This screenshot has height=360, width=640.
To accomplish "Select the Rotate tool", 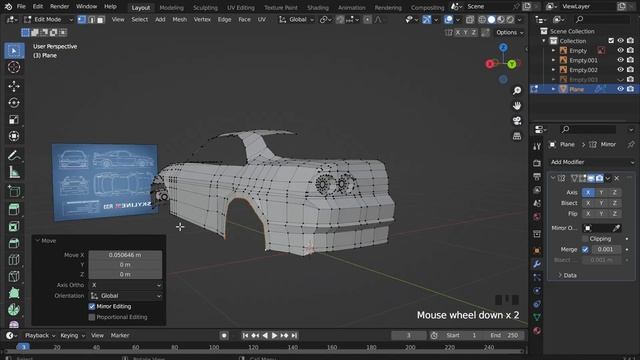I will point(14,102).
